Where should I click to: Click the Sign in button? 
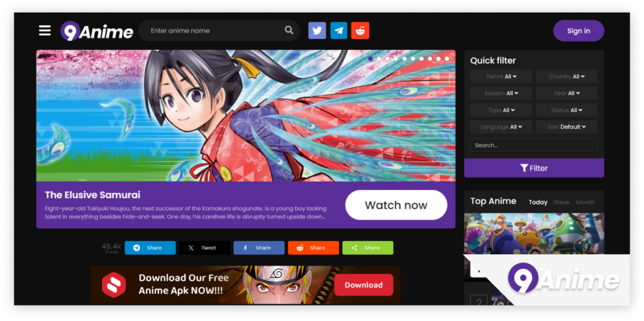pos(579,31)
